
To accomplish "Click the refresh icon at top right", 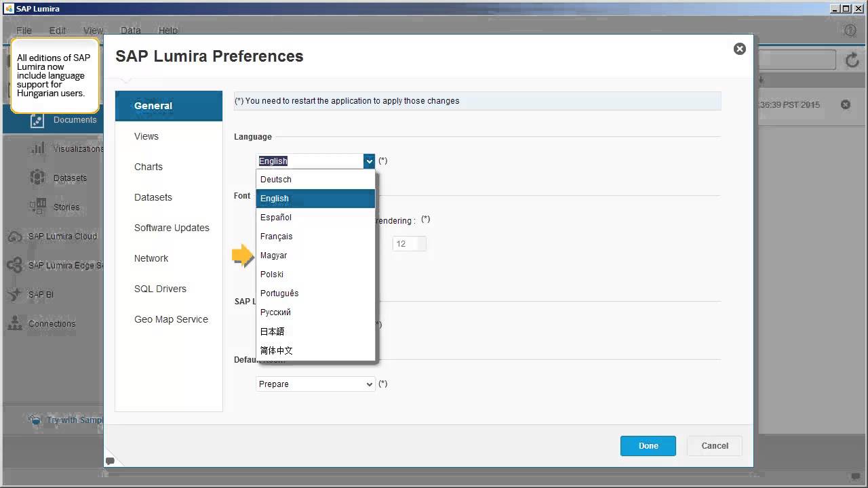I will coord(852,60).
